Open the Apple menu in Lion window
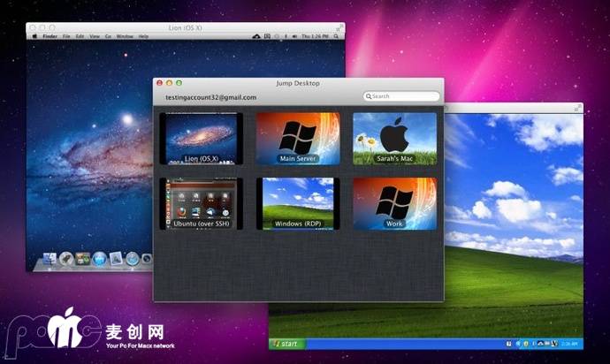 click(x=34, y=36)
